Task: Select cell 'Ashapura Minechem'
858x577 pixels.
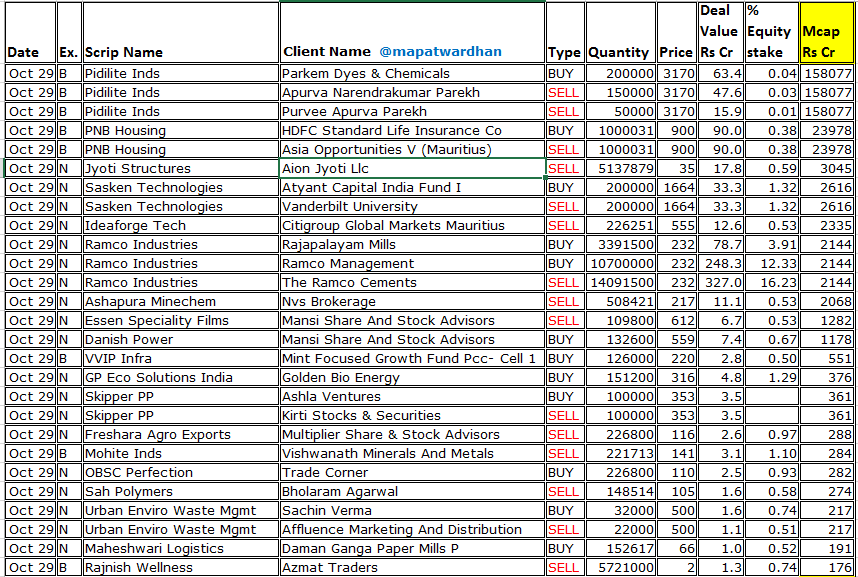Action: click(x=181, y=302)
